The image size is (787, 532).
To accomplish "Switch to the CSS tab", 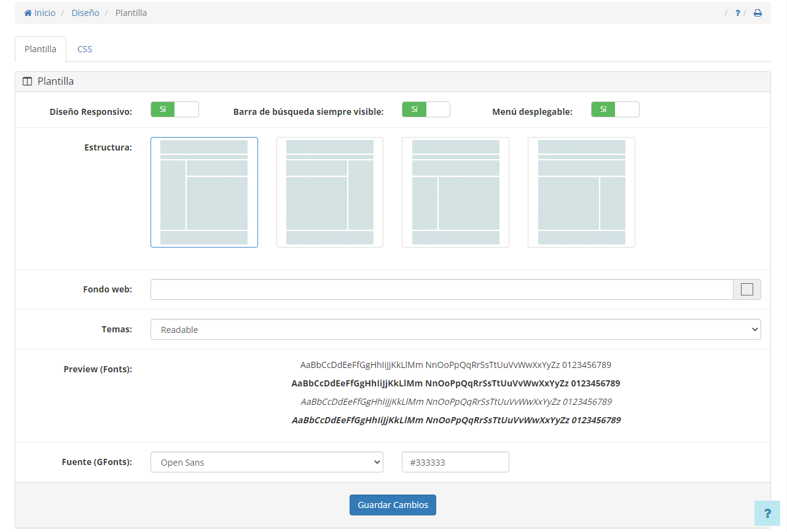I will pos(85,49).
